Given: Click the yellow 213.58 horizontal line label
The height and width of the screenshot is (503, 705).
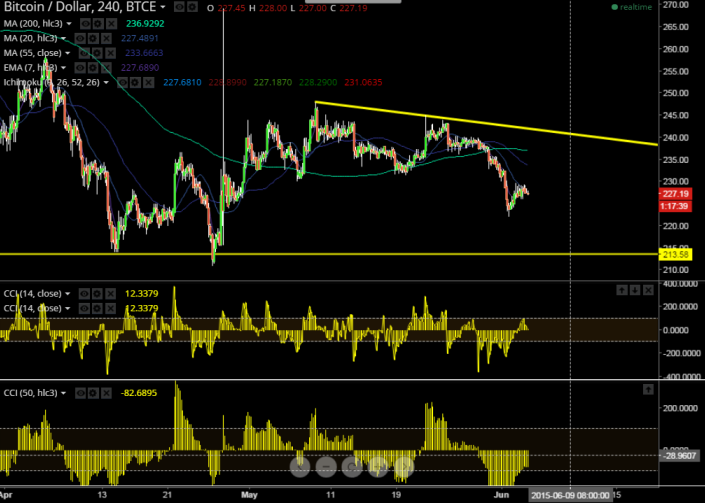Looking at the screenshot, I should 675,255.
